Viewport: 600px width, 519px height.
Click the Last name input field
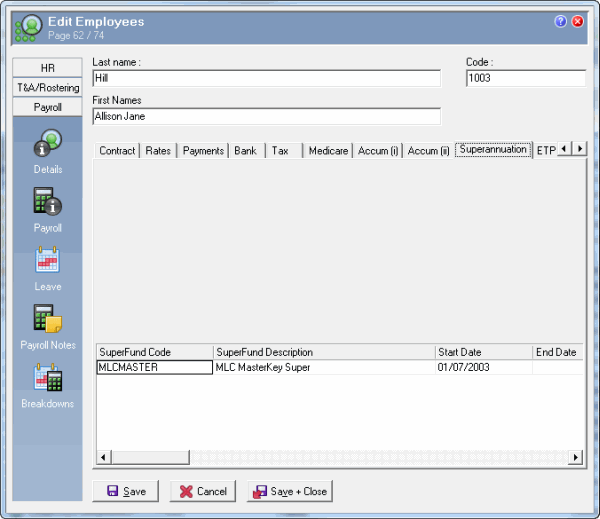tap(266, 79)
